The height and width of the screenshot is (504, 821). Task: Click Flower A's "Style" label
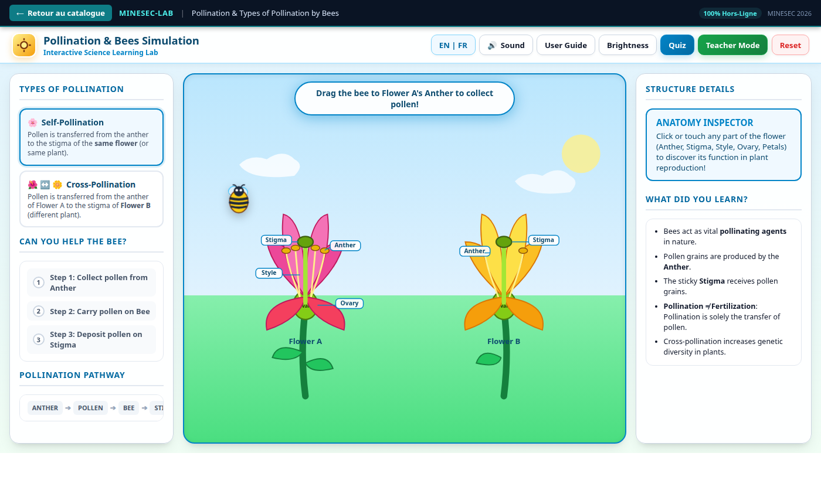[x=269, y=273]
